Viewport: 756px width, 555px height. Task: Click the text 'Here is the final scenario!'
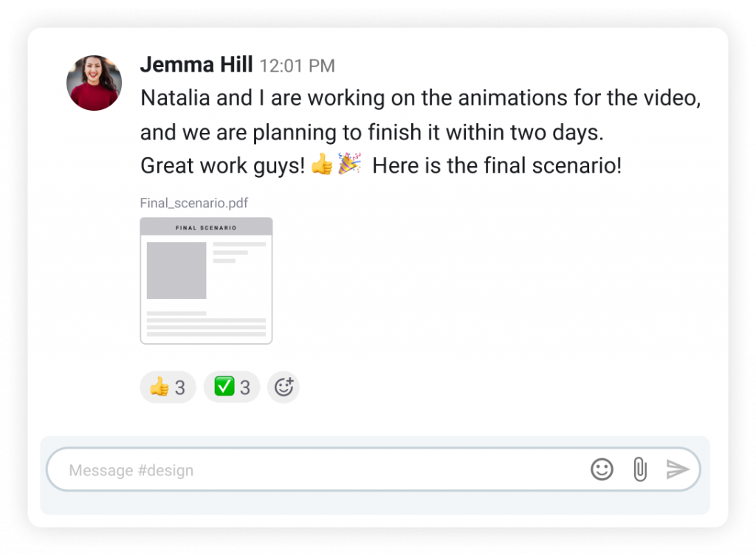pyautogui.click(x=497, y=166)
